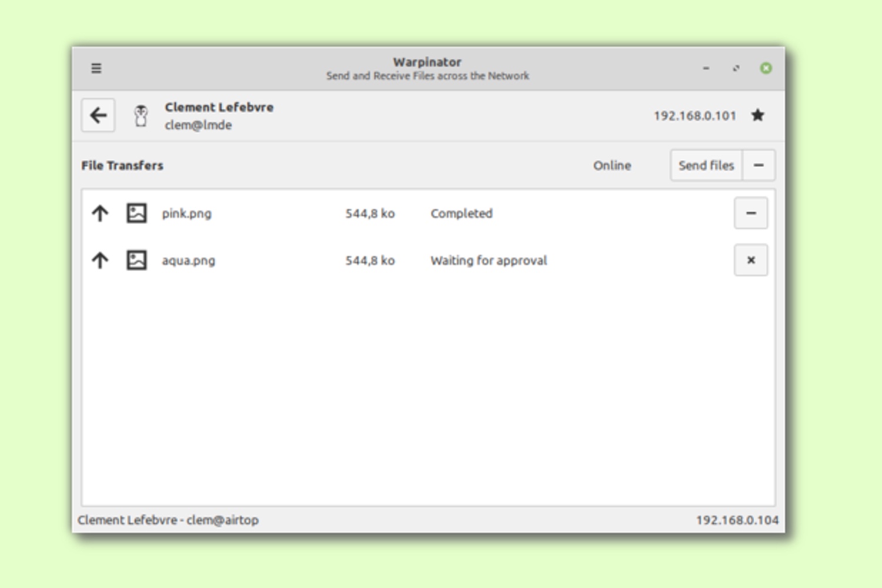Image resolution: width=882 pixels, height=588 pixels.
Task: Click the upload arrow next to aqua.png
Action: pos(99,260)
